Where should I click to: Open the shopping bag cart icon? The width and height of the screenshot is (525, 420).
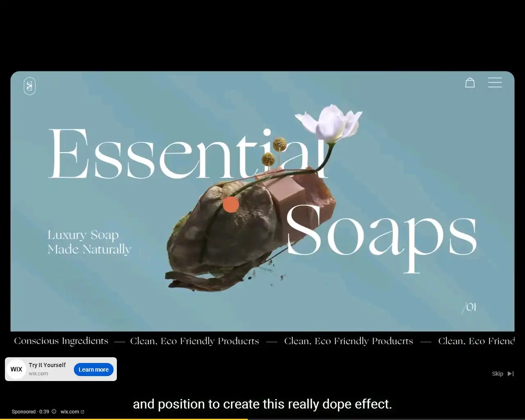tap(470, 83)
